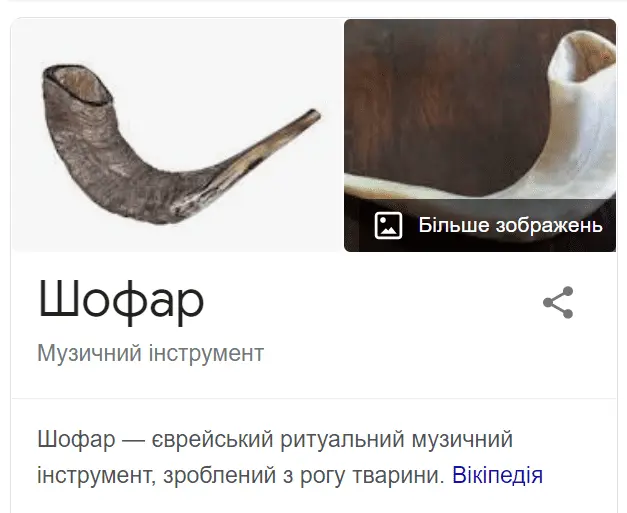This screenshot has height=513, width=627.
Task: Open more images via the Більше зображень label
Action: pos(510,225)
